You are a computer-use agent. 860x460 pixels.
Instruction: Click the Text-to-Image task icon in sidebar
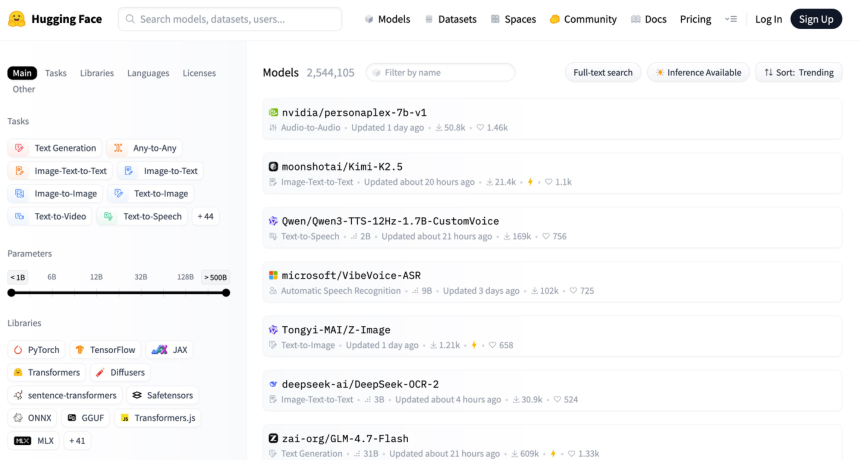pos(119,194)
